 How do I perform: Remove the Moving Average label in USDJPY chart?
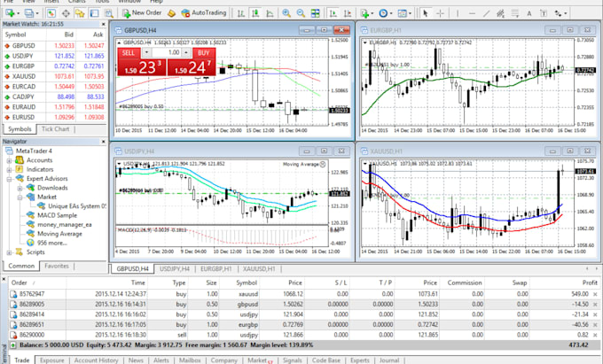[x=323, y=165]
